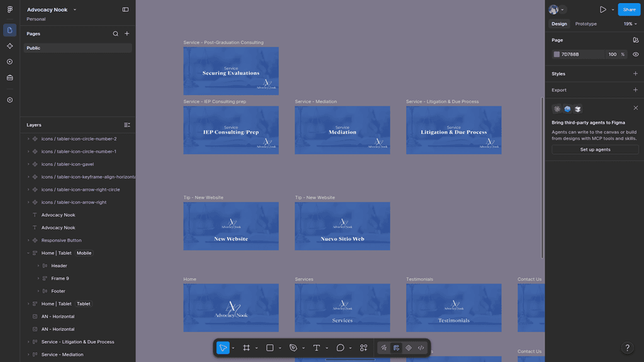
Task: Expand the Responsive Button layer
Action: 28,241
